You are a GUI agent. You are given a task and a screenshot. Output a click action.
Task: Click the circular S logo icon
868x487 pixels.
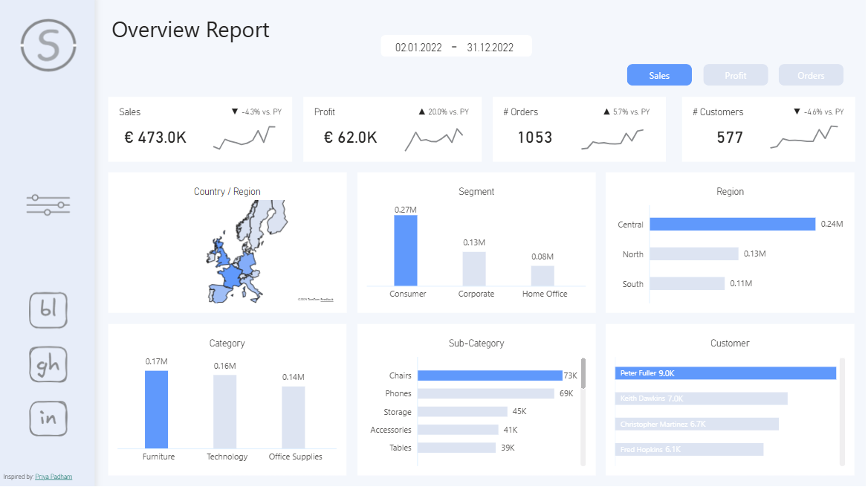coord(48,45)
